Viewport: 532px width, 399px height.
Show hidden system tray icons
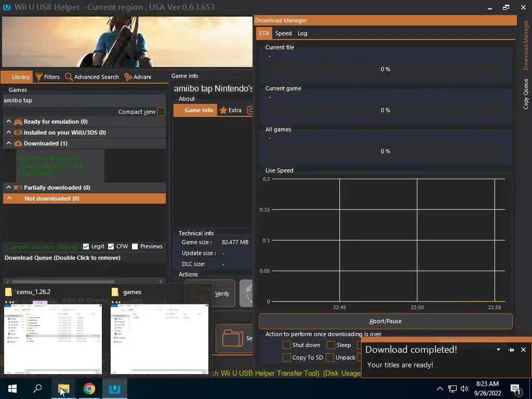440,389
